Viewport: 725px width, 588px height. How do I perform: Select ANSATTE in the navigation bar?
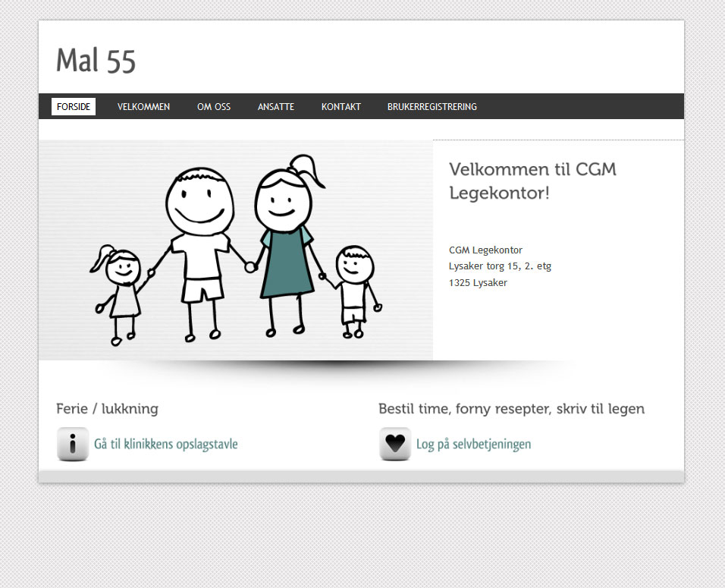(x=276, y=106)
